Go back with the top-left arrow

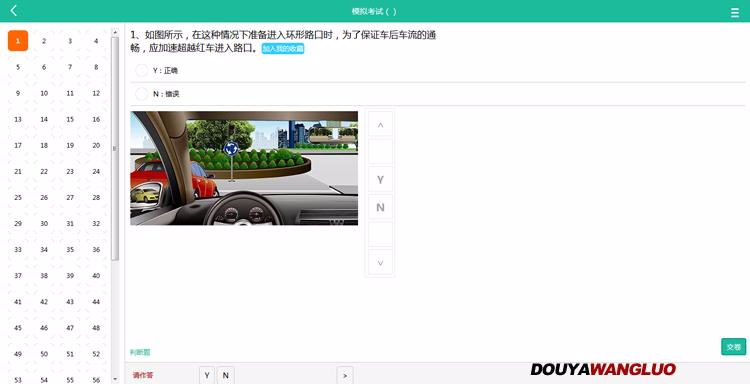pos(13,11)
